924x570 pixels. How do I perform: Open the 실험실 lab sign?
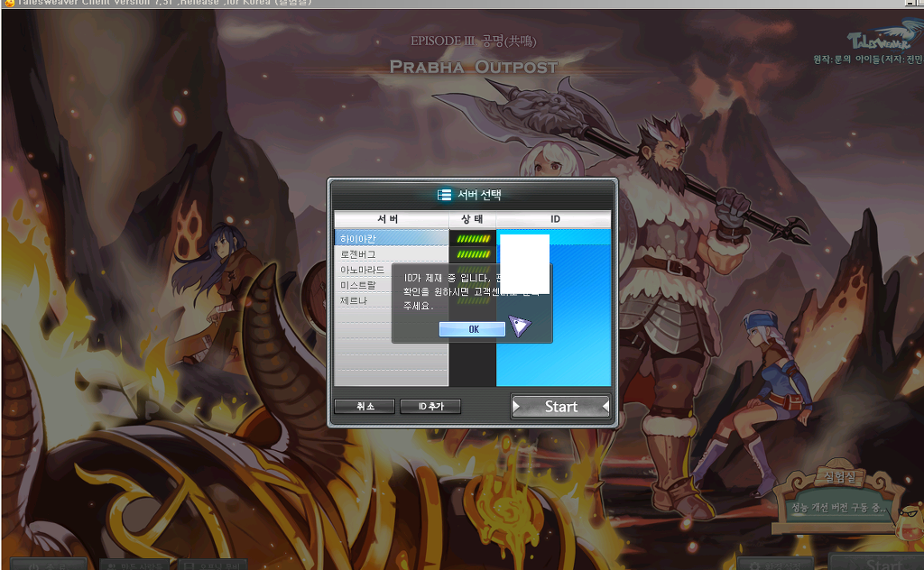[x=840, y=477]
